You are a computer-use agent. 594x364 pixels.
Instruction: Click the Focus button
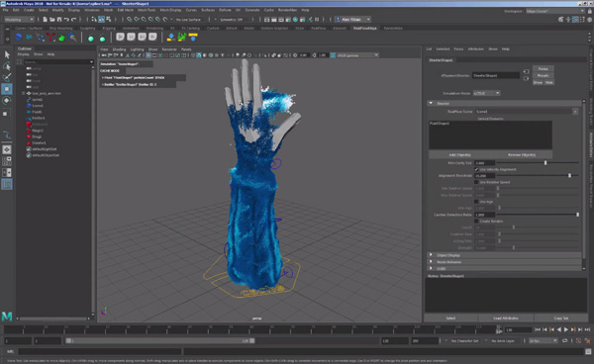coord(544,69)
